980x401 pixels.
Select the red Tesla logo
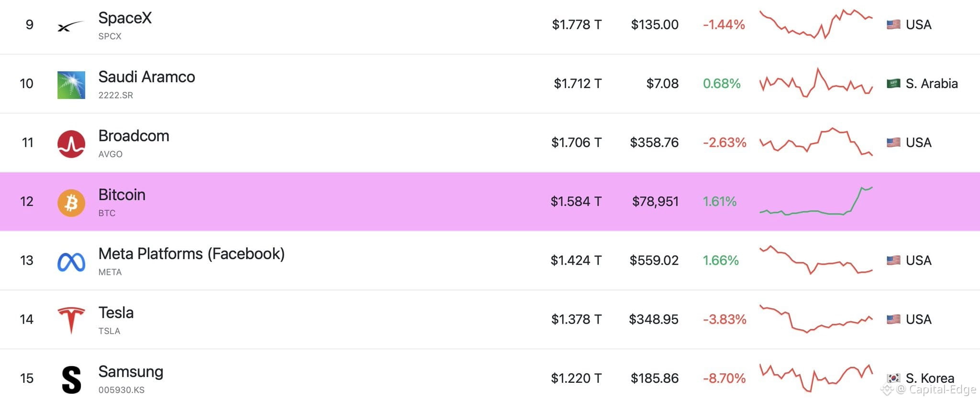tap(71, 320)
